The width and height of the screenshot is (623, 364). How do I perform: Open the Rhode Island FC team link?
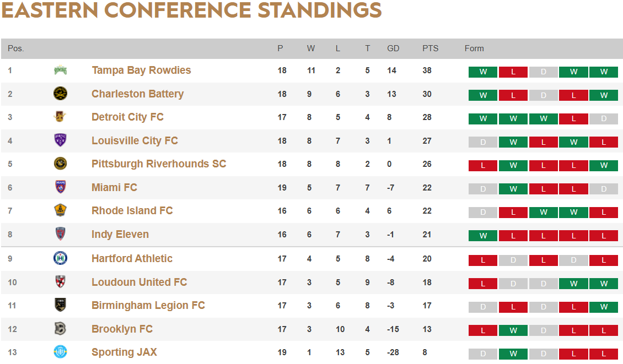(132, 210)
